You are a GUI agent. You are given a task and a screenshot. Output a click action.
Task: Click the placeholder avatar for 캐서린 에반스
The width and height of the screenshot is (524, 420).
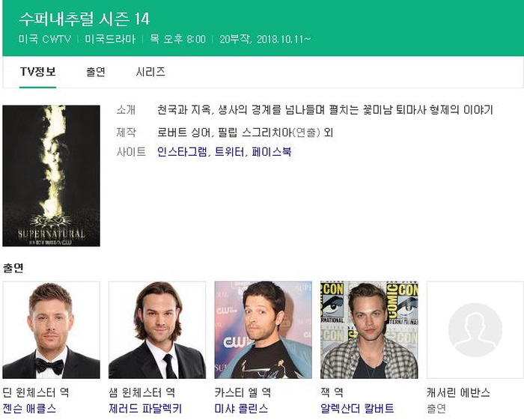(x=475, y=330)
